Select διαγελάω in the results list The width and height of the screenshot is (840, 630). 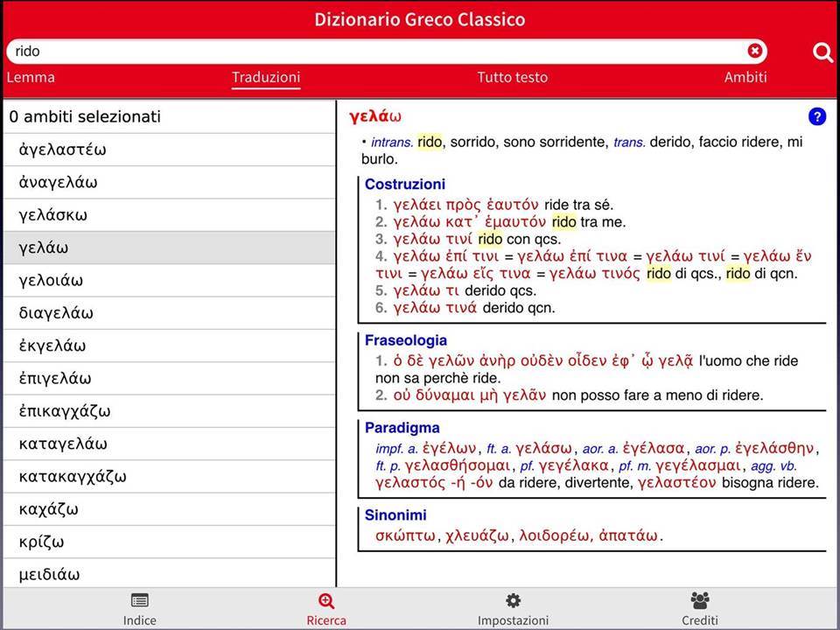169,313
